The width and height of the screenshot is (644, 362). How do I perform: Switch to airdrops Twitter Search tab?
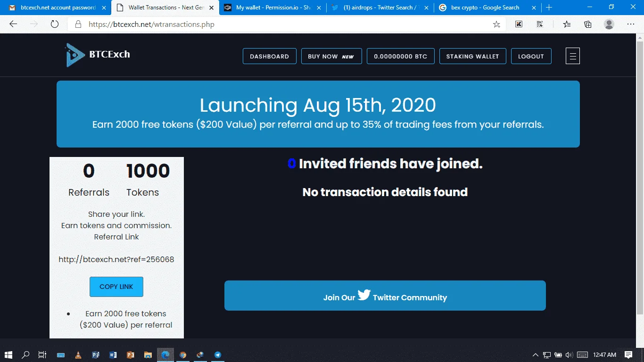(x=381, y=8)
